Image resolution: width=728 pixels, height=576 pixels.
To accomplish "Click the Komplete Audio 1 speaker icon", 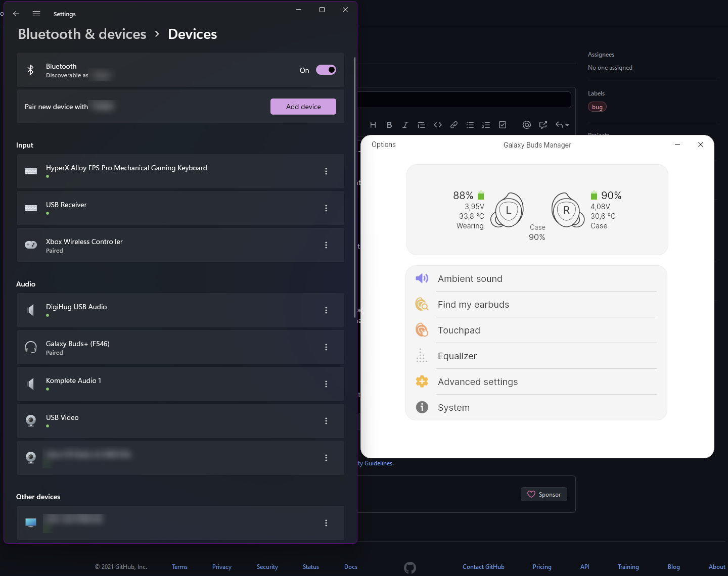I will (31, 384).
